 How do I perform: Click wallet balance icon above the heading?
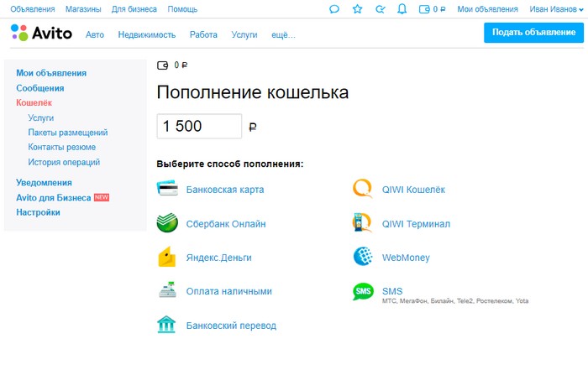162,65
